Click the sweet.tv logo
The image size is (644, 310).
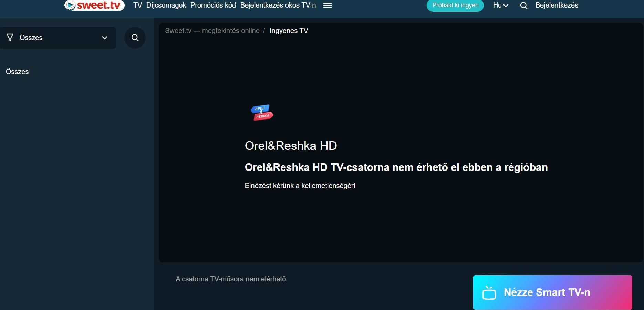pos(94,5)
